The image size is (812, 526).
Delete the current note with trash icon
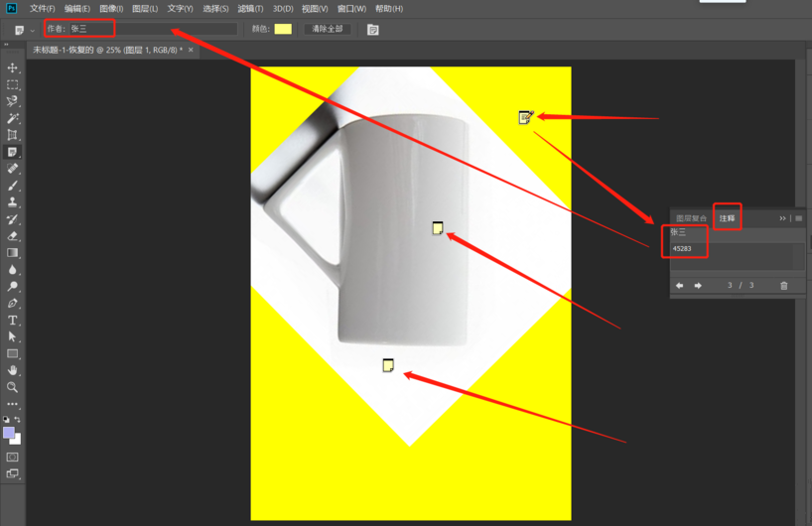pos(784,286)
